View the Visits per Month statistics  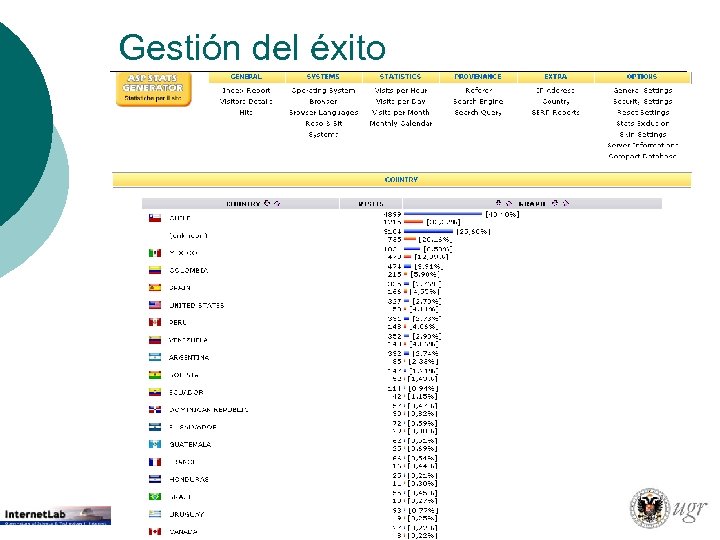click(401, 112)
